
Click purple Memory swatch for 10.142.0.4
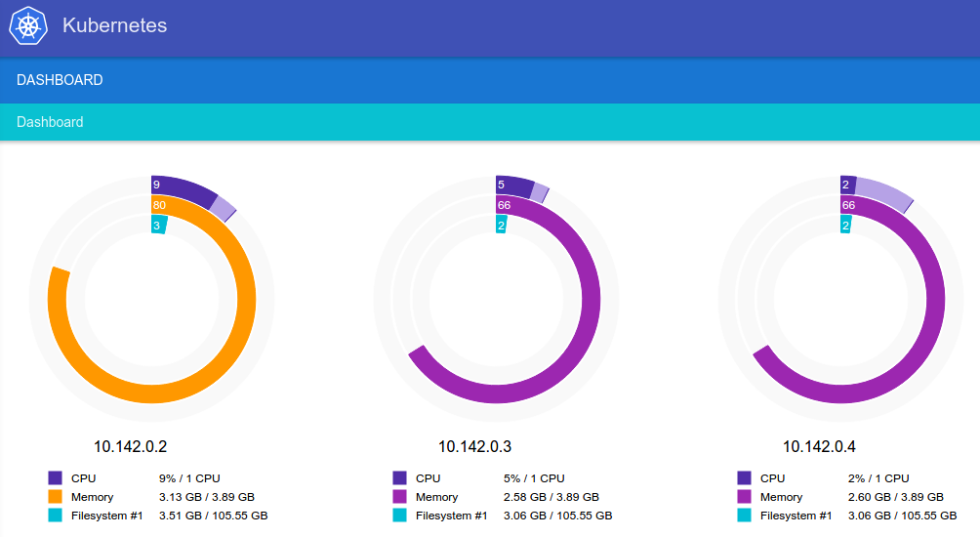click(x=745, y=496)
